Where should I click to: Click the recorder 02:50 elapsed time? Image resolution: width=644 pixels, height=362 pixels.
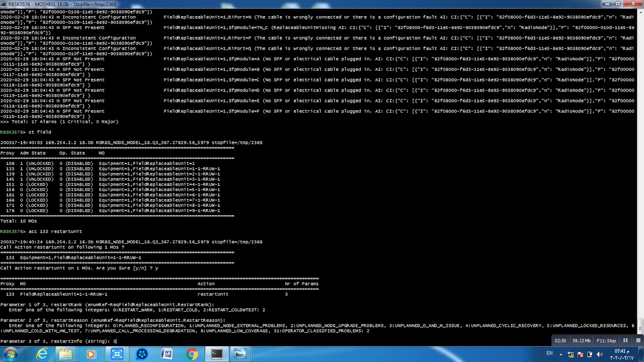coord(560,341)
